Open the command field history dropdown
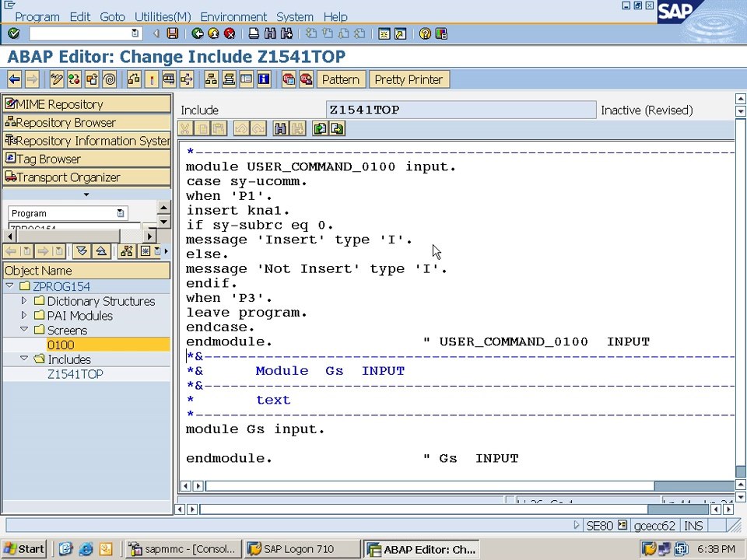Image resolution: width=747 pixels, height=560 pixels. point(135,33)
